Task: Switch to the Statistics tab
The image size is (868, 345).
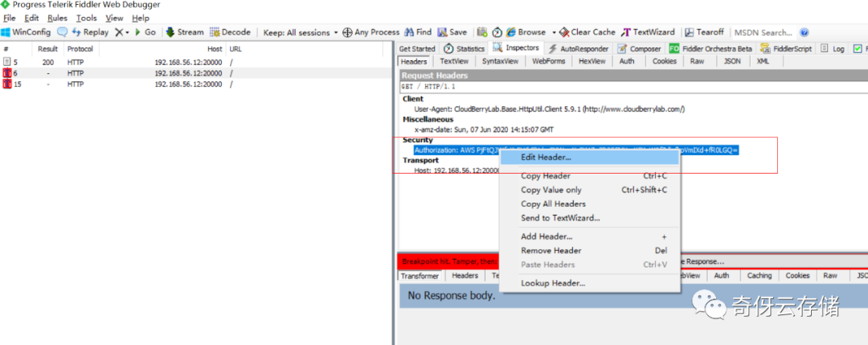Action: (464, 49)
